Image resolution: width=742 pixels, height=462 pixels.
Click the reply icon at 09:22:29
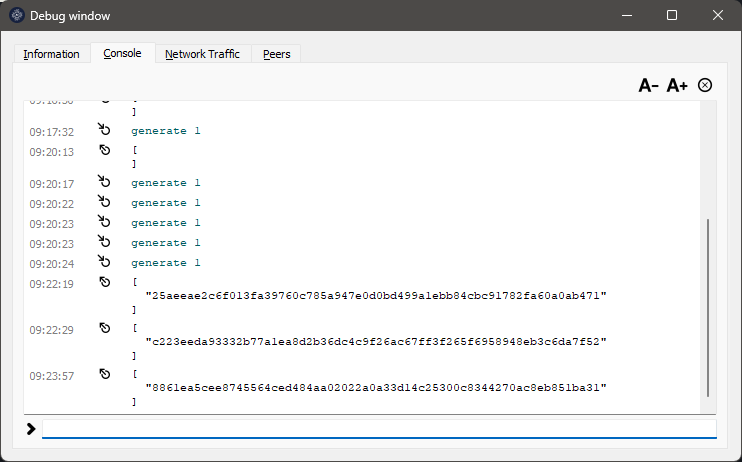pos(104,328)
